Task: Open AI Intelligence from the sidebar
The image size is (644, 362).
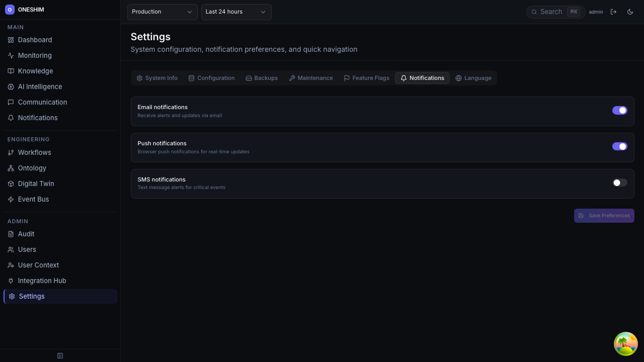Action: click(x=40, y=86)
